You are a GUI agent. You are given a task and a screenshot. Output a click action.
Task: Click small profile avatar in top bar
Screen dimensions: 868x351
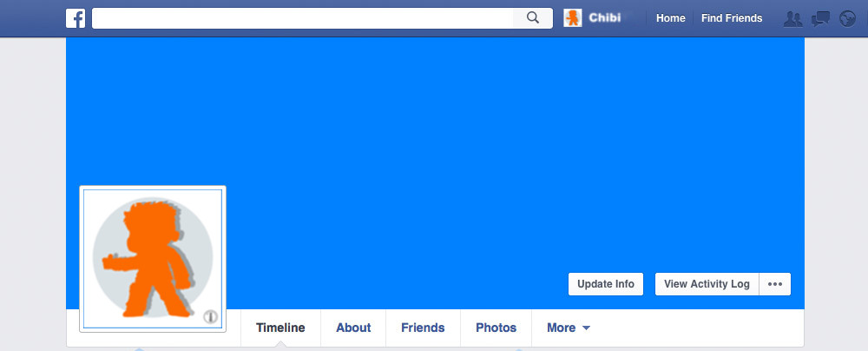pos(573,17)
